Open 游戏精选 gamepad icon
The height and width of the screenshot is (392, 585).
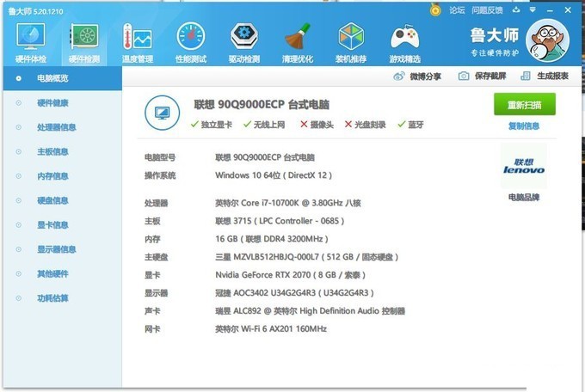pos(405,42)
